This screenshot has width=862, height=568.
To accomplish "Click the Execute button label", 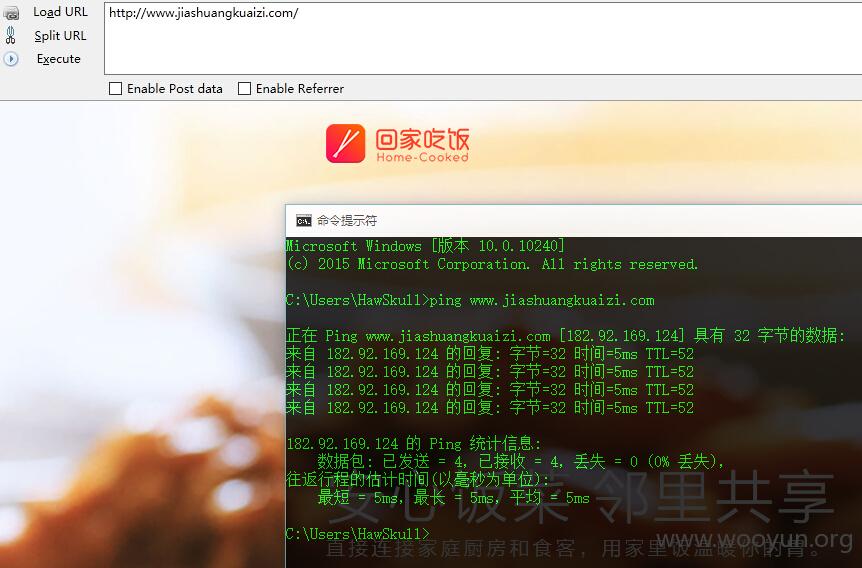I will pos(59,59).
